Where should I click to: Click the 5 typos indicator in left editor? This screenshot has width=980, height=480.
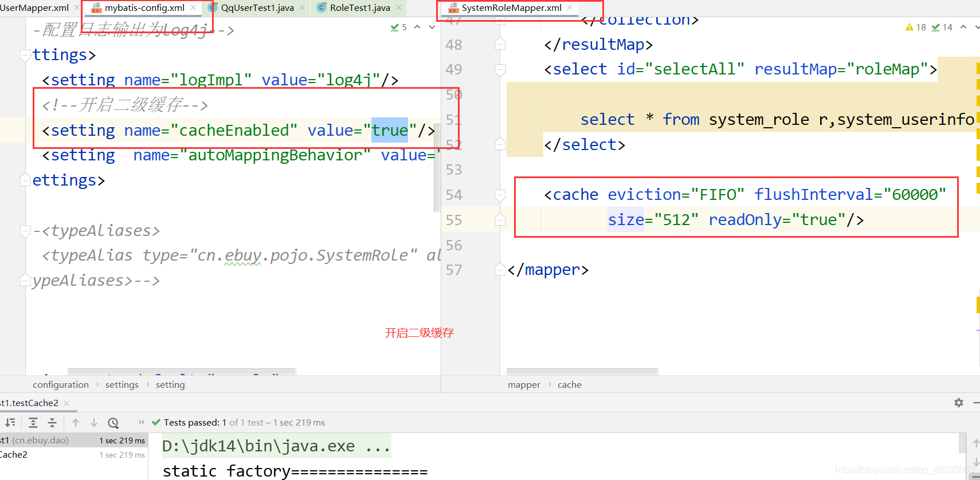click(399, 27)
